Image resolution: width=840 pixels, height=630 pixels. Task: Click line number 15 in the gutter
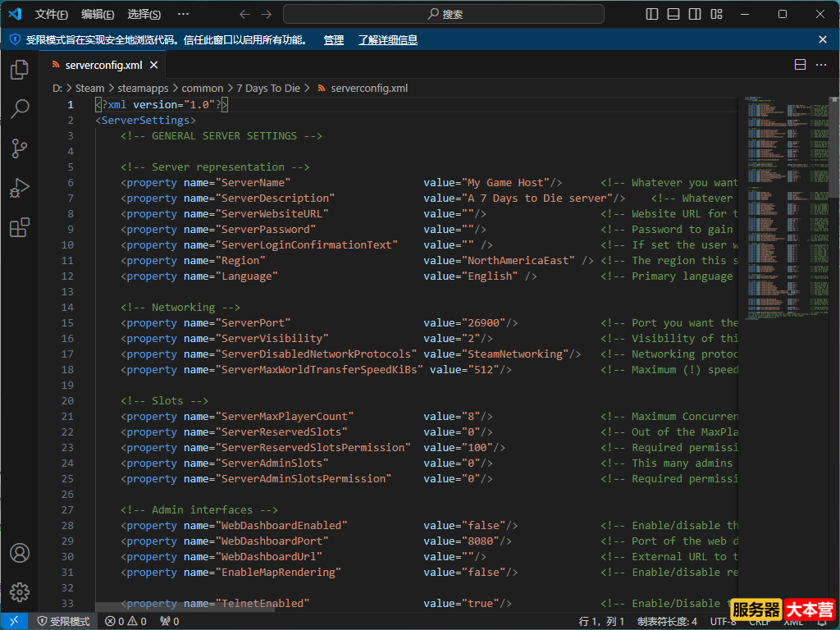[67, 323]
